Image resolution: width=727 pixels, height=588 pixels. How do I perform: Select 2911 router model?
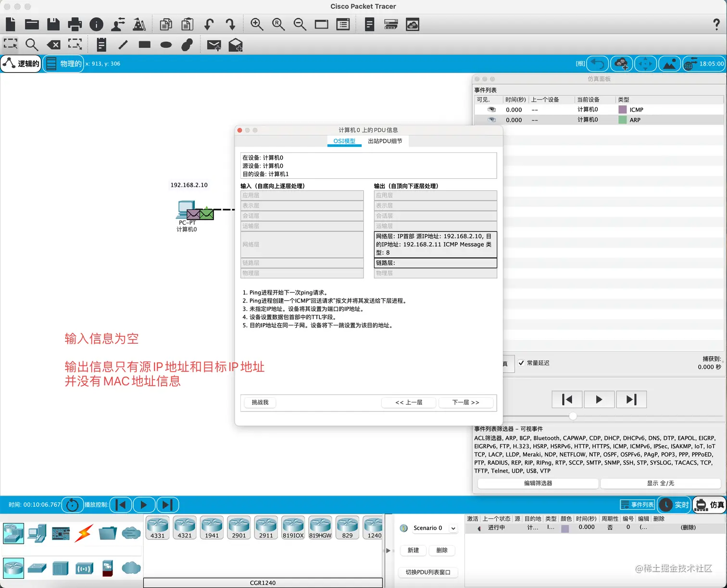[x=266, y=528]
